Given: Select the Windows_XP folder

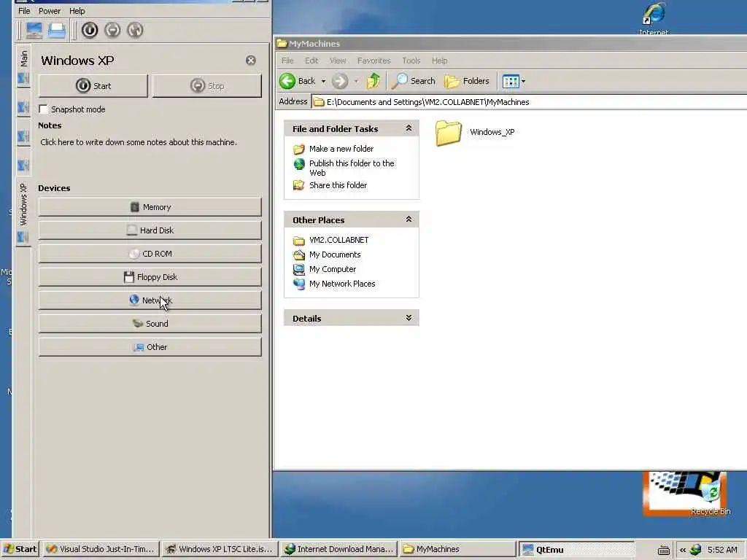Looking at the screenshot, I should pyautogui.click(x=475, y=133).
